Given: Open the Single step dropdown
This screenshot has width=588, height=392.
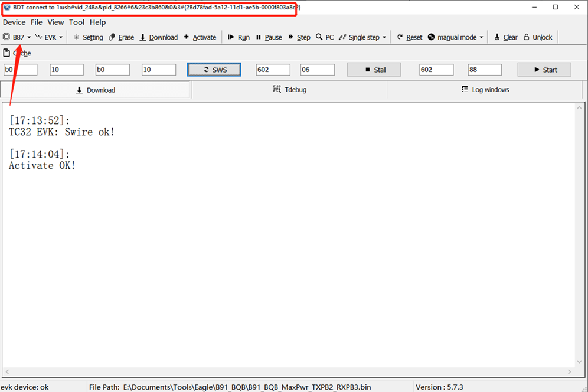Looking at the screenshot, I should click(x=363, y=37).
